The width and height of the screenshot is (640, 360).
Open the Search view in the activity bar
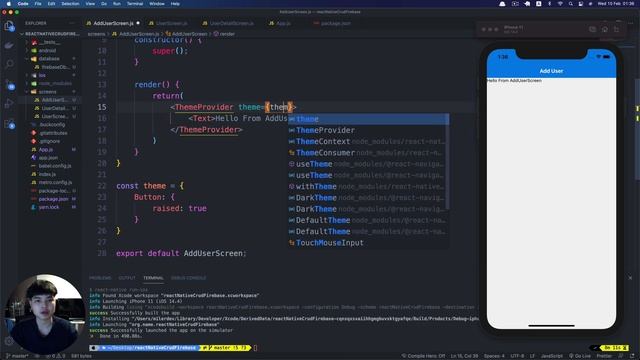tap(9, 64)
